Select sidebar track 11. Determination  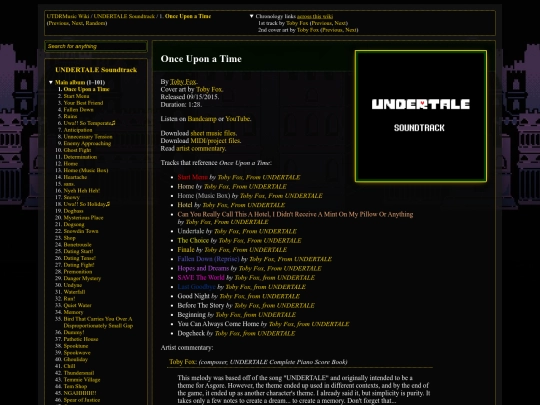coord(80,157)
